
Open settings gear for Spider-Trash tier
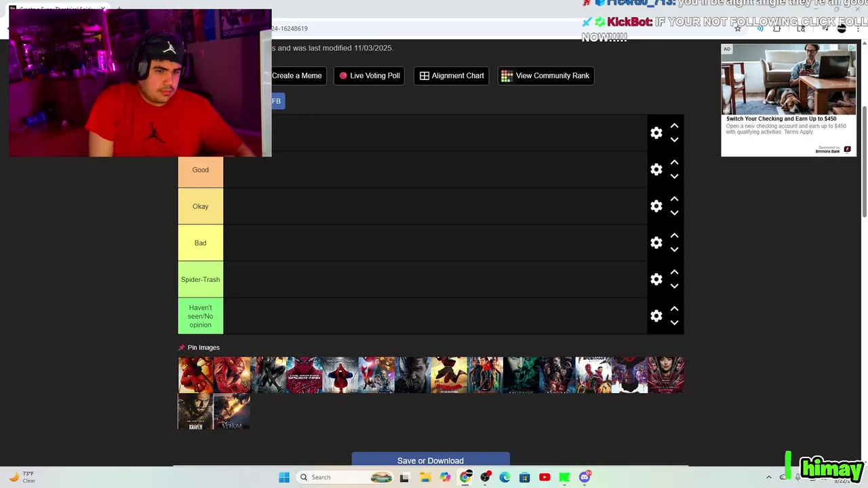tap(656, 279)
